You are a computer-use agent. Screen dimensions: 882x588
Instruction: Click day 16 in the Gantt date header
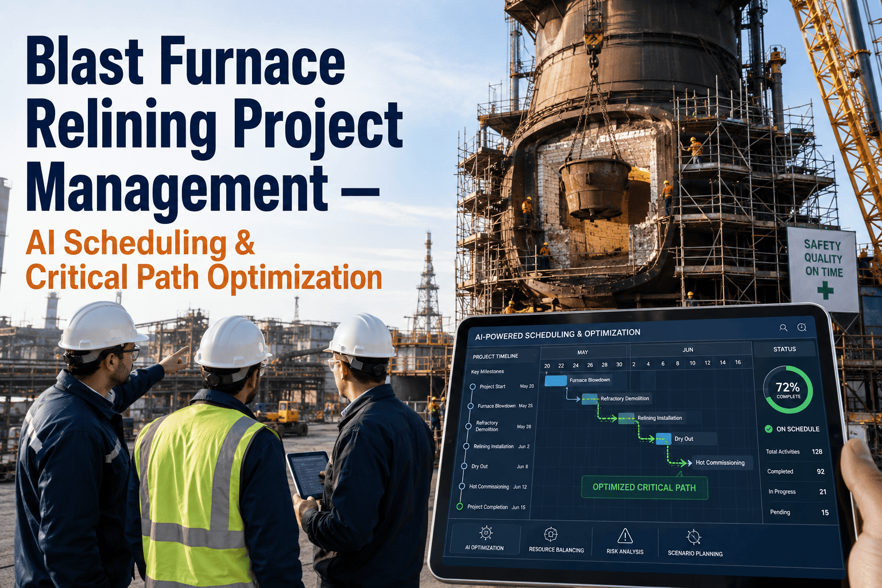[x=738, y=362]
